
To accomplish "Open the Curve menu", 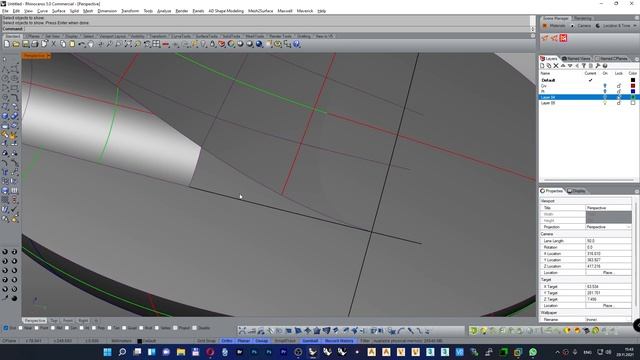I will [42, 11].
